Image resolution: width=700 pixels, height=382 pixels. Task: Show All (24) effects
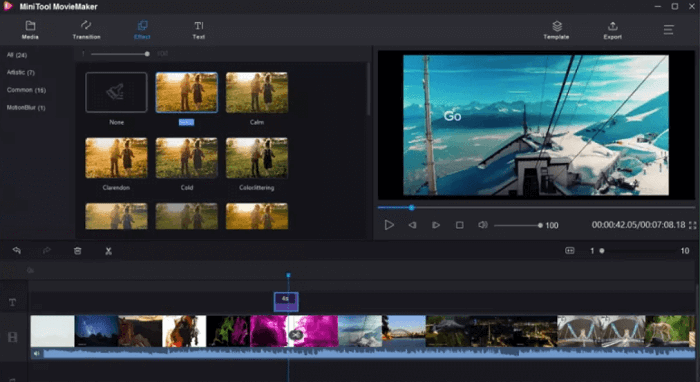pos(17,55)
